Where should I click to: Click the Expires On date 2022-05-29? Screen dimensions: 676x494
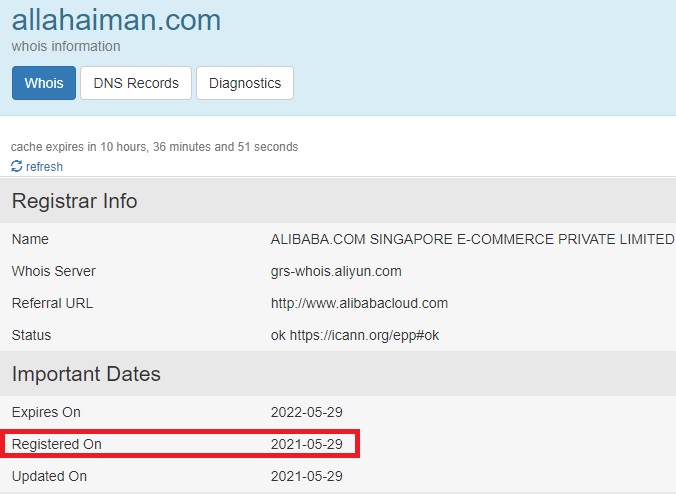tap(307, 412)
